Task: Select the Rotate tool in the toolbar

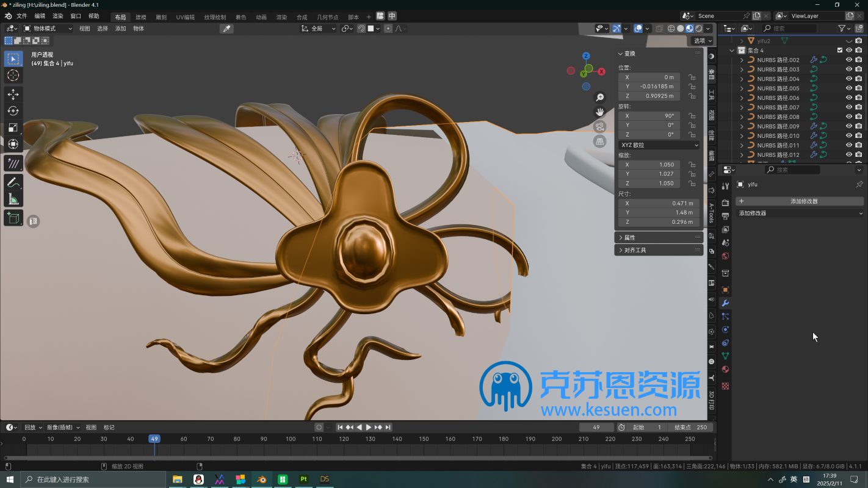Action: click(13, 111)
